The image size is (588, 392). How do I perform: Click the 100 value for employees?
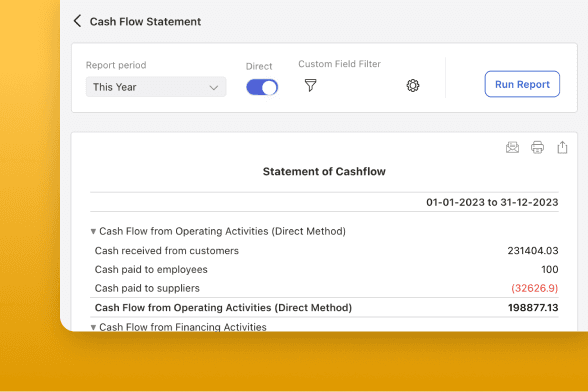(x=550, y=269)
